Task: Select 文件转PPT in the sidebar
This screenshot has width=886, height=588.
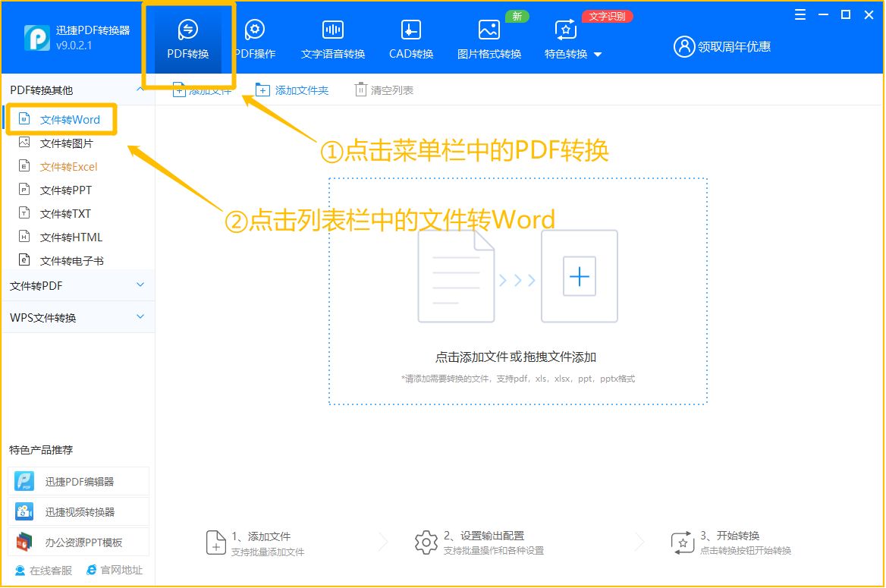Action: pos(65,190)
